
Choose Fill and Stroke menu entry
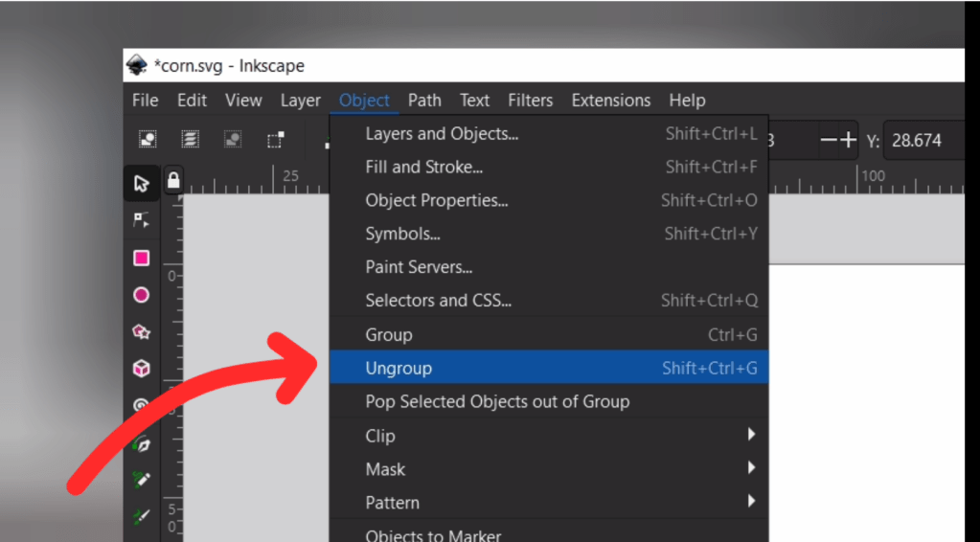pos(549,168)
